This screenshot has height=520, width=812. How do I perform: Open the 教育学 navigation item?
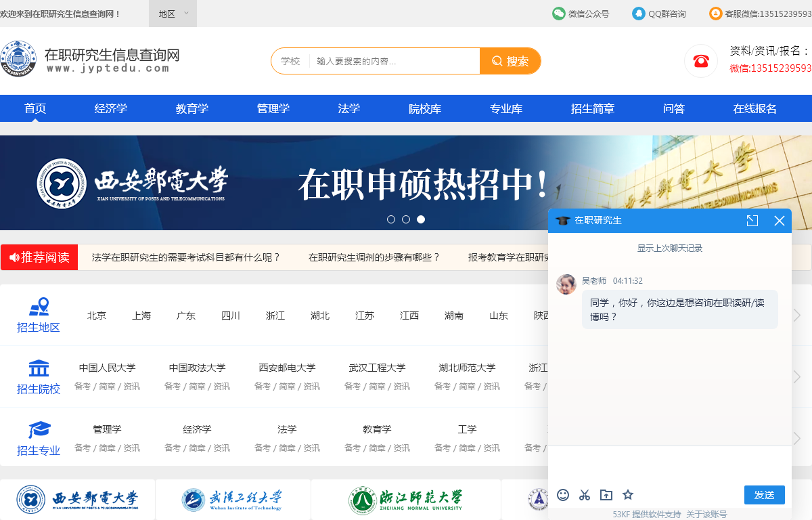[192, 108]
